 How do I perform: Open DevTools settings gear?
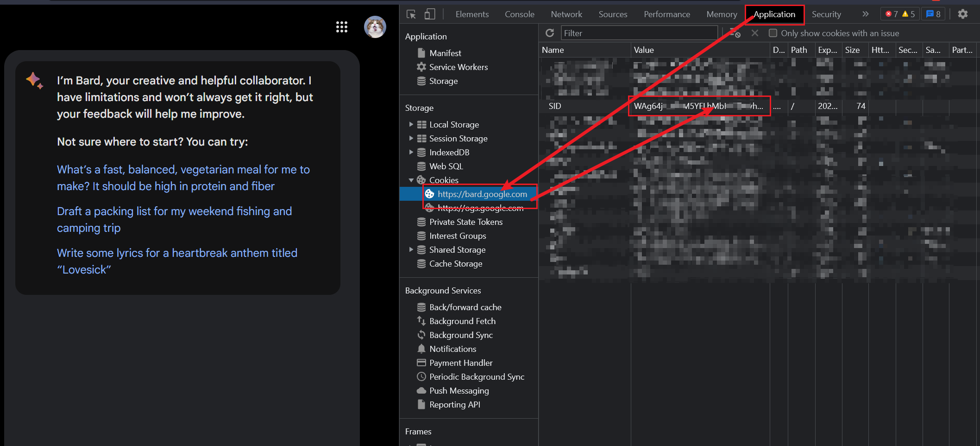point(963,14)
